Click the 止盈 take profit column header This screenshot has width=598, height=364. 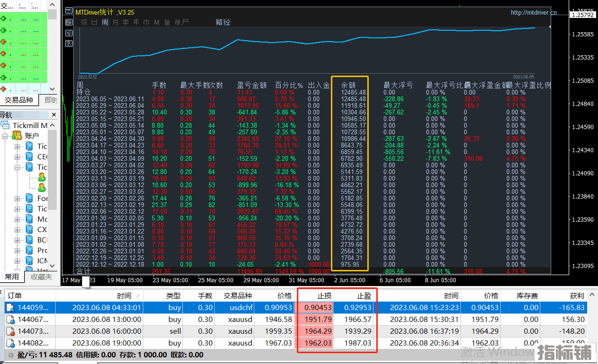(x=355, y=295)
